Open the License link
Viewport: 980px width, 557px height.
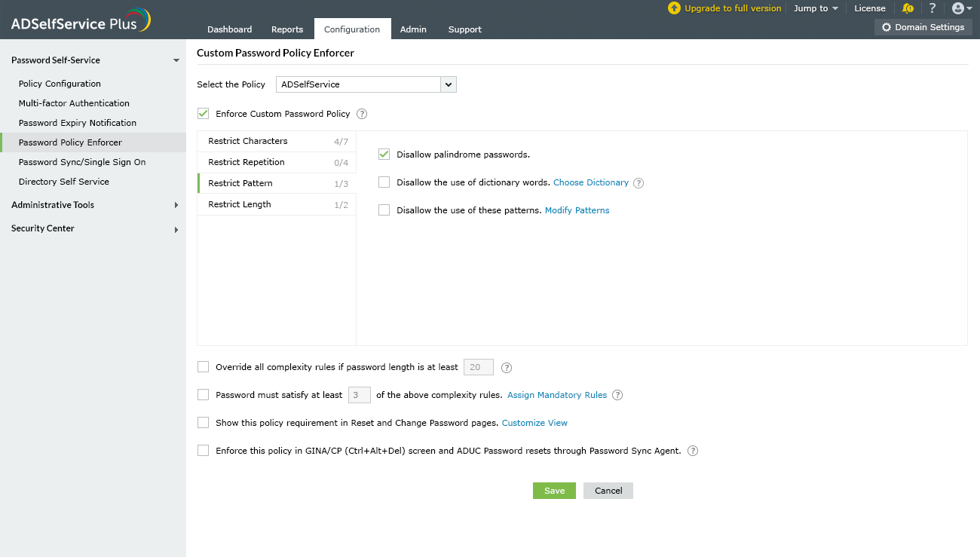[870, 8]
